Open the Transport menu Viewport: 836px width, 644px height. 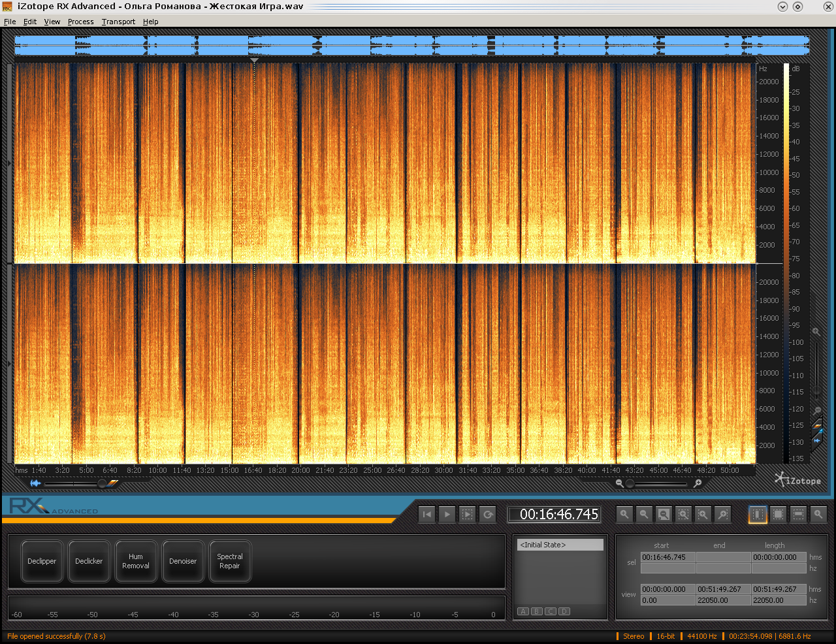tap(118, 22)
